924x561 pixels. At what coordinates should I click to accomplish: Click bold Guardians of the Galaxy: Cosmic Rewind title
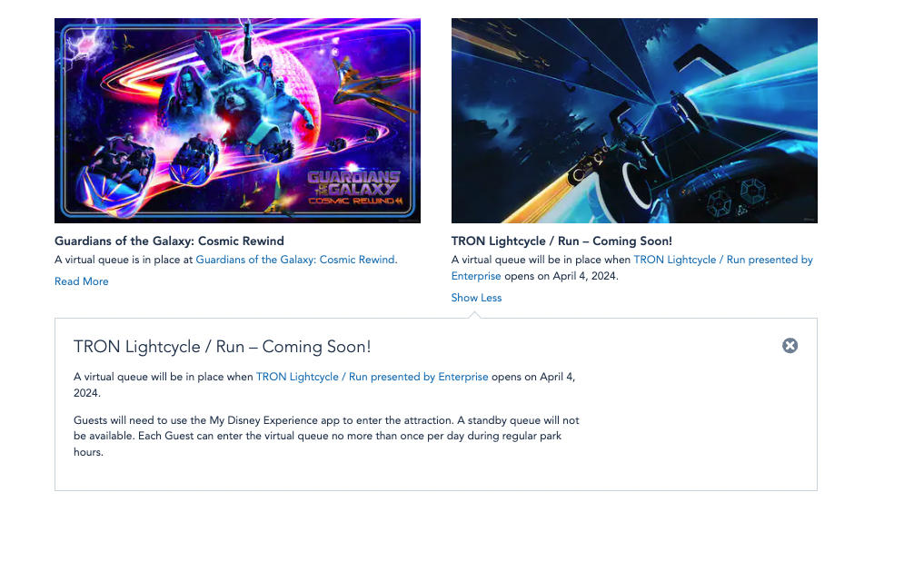point(169,241)
